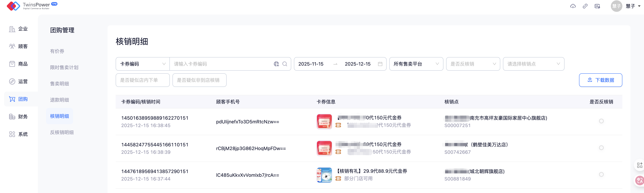This screenshot has height=193, width=644.
Task: Select reverse-verification radio for first row
Action: (601, 121)
